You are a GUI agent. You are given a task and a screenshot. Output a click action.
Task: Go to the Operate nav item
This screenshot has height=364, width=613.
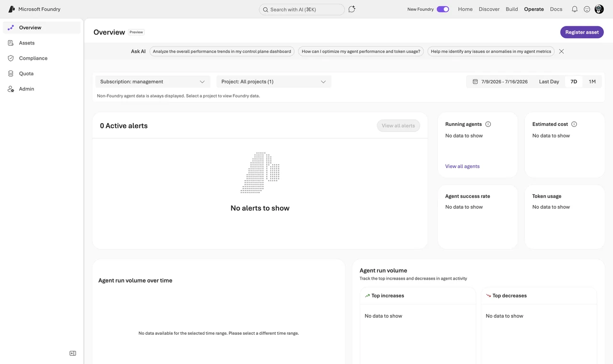[534, 9]
